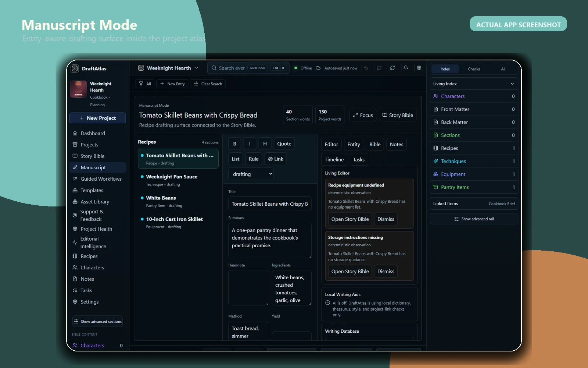Apply heading formatting (H)
This screenshot has height=368, width=588.
click(x=265, y=144)
